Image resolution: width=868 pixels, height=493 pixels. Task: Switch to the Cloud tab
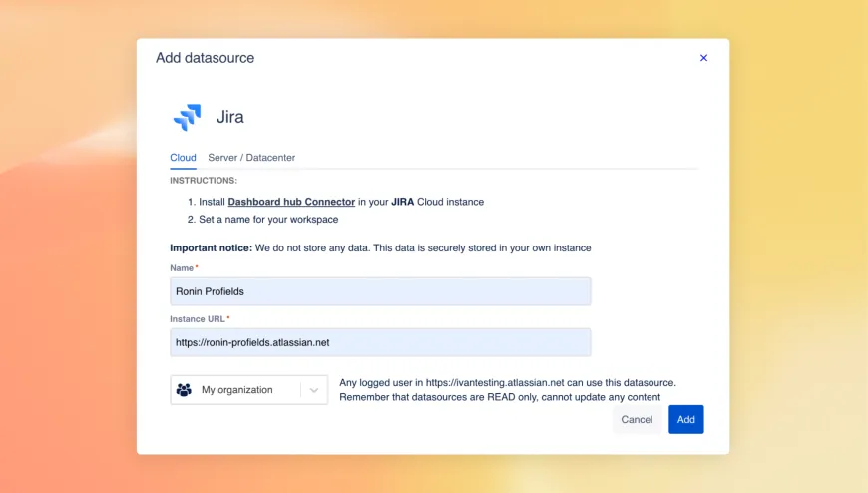[x=183, y=158]
